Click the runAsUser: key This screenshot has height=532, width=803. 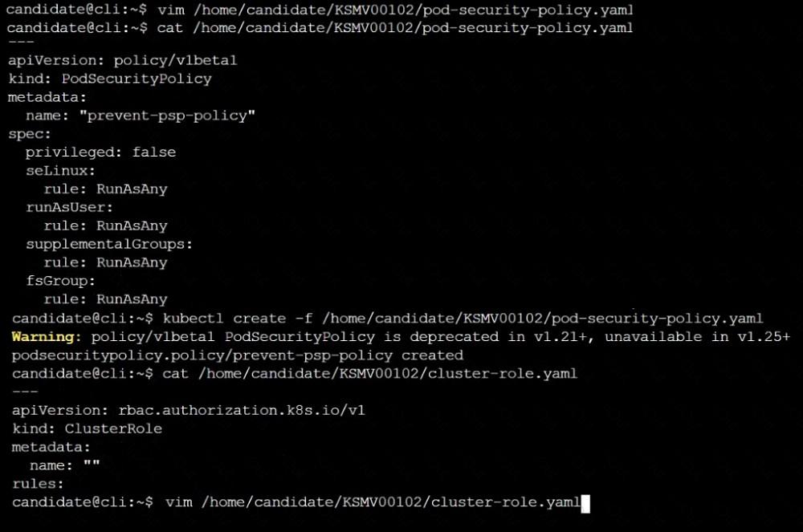69,208
